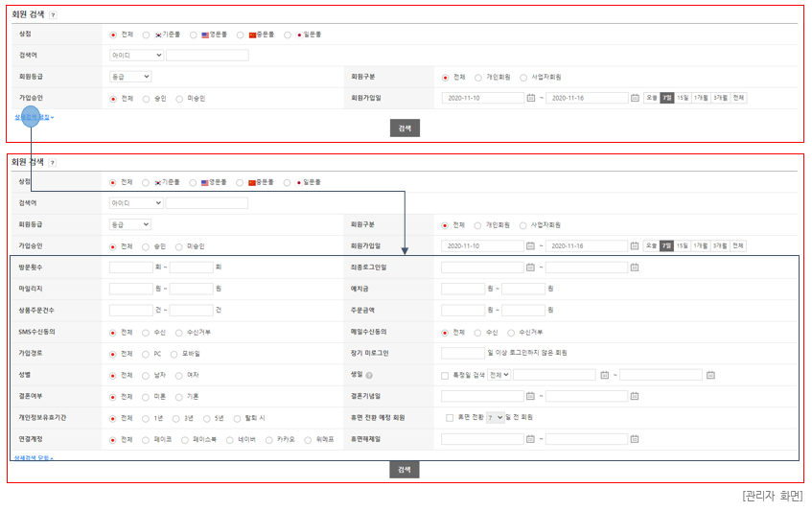Select 영문몰 store radio in collapsed search panel

pyautogui.click(x=193, y=35)
